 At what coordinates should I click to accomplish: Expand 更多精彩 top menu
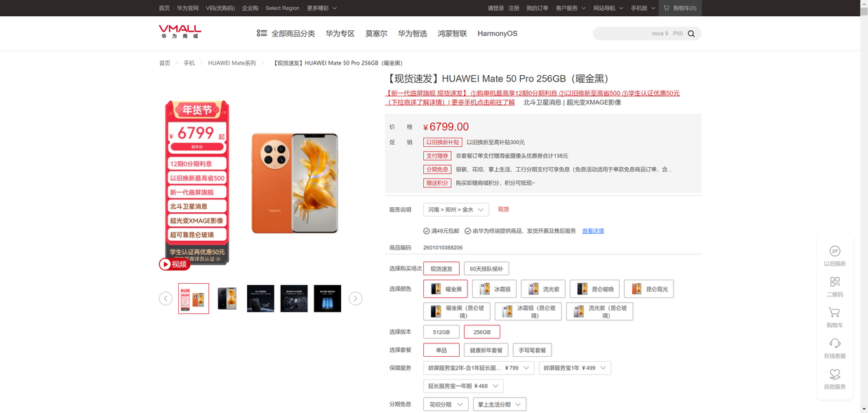pyautogui.click(x=321, y=8)
